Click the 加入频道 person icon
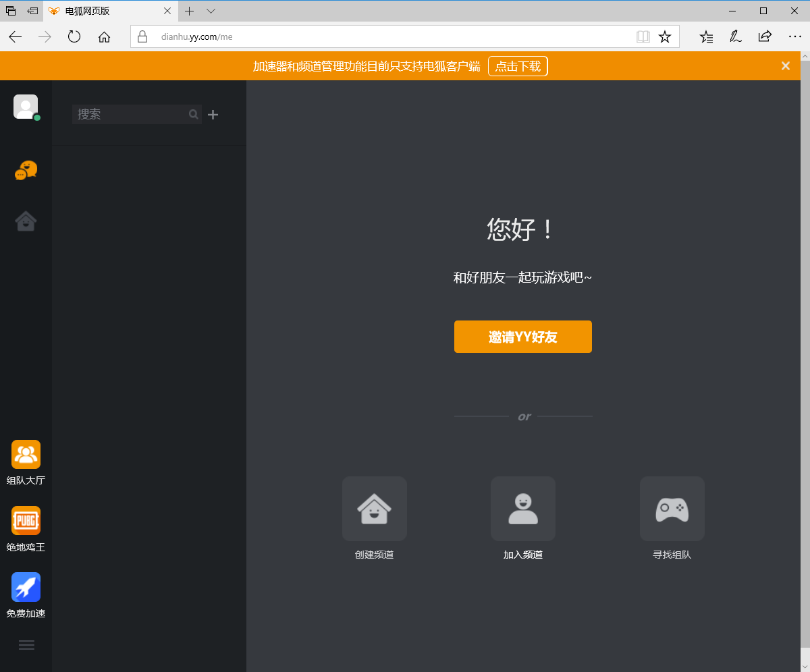The width and height of the screenshot is (810, 672). (x=523, y=509)
